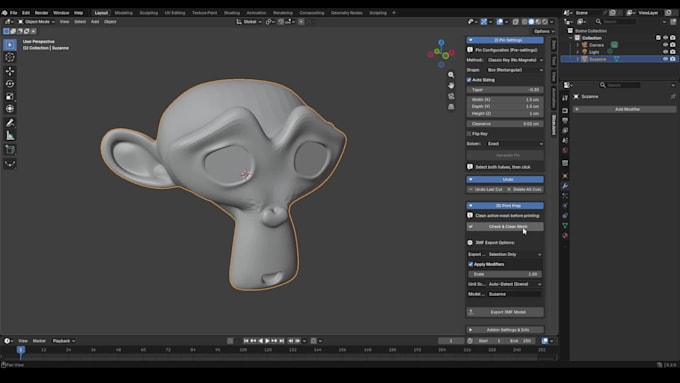Open Export dropdown showing Selection Only
The image size is (680, 383).
[515, 254]
